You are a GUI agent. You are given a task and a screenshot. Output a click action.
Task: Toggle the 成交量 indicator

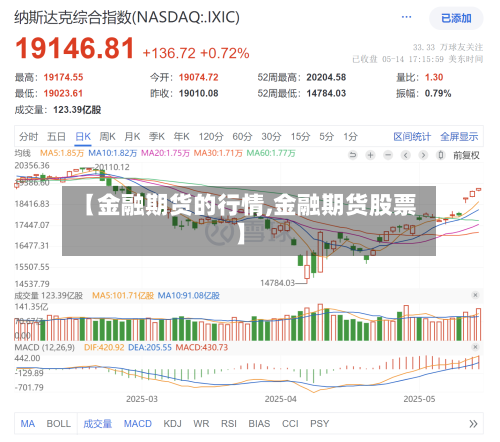(x=97, y=424)
